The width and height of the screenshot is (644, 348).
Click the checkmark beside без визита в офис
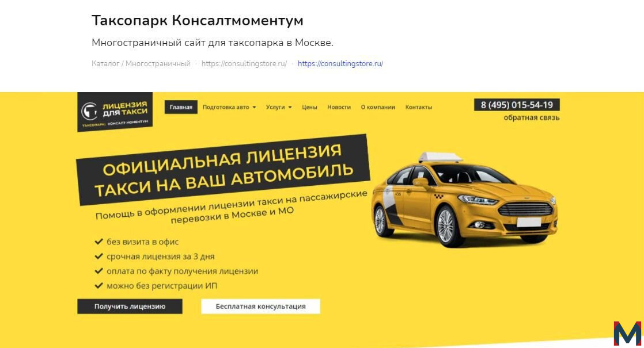click(x=99, y=242)
